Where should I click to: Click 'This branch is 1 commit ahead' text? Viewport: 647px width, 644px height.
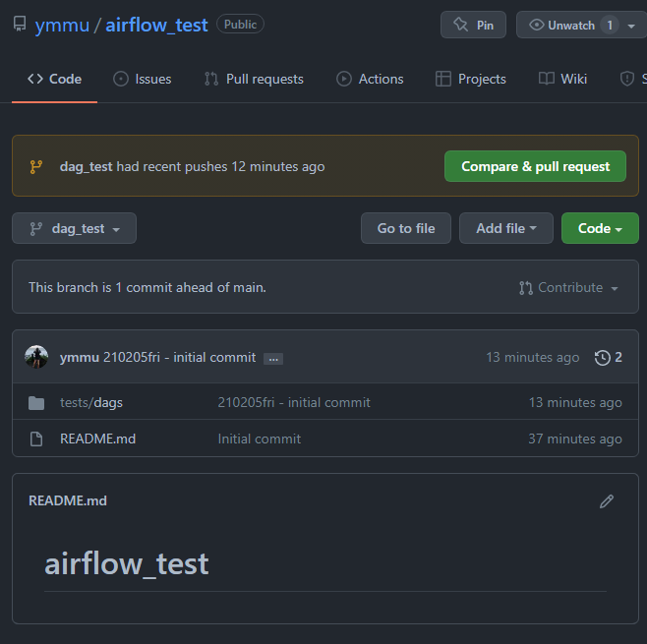tap(147, 287)
